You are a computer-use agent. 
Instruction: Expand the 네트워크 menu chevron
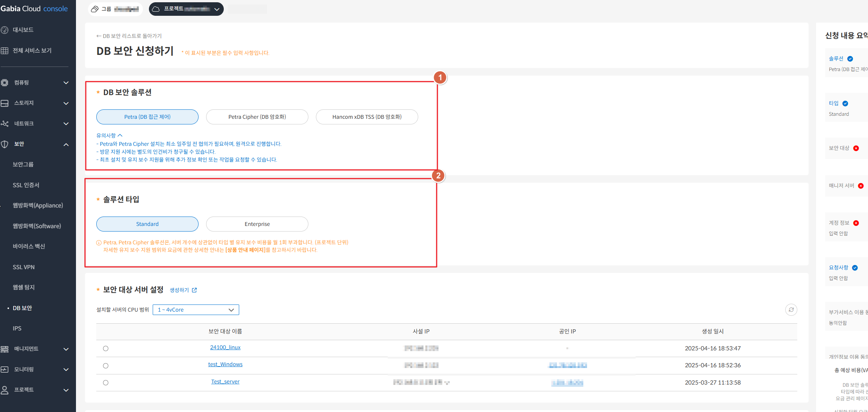pyautogui.click(x=66, y=124)
